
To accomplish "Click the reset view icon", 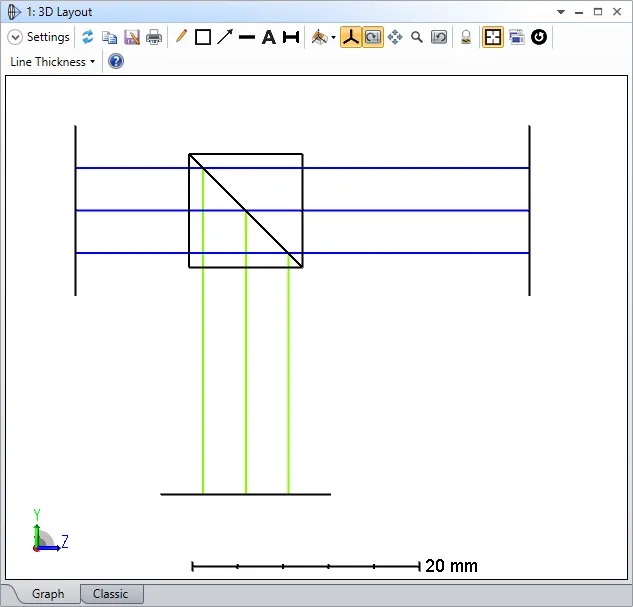I will (439, 37).
